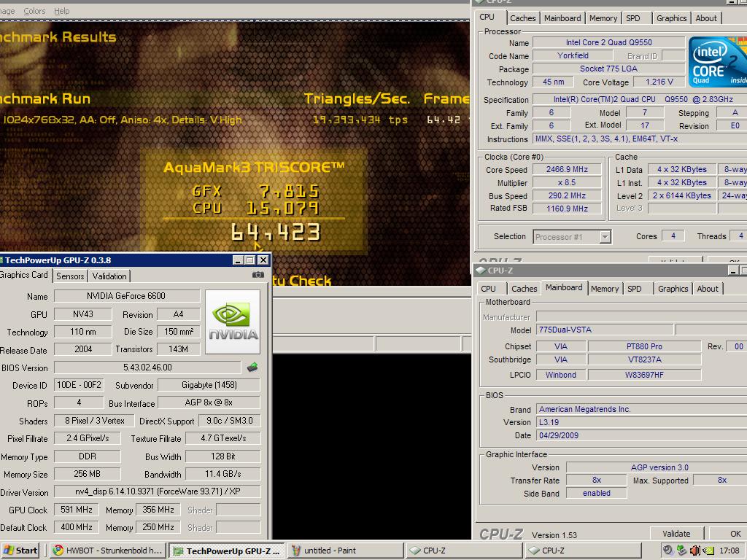Click second CPU-Z taskbar button

tap(582, 551)
